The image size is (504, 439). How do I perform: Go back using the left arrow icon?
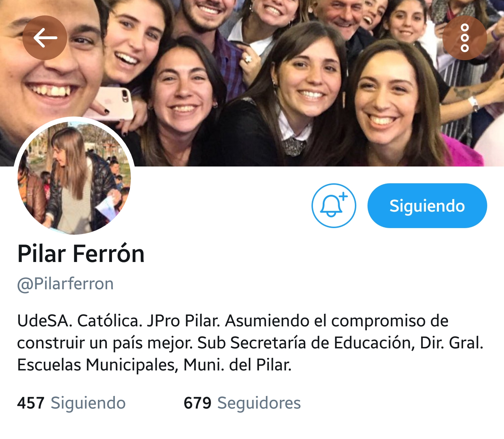tap(45, 38)
